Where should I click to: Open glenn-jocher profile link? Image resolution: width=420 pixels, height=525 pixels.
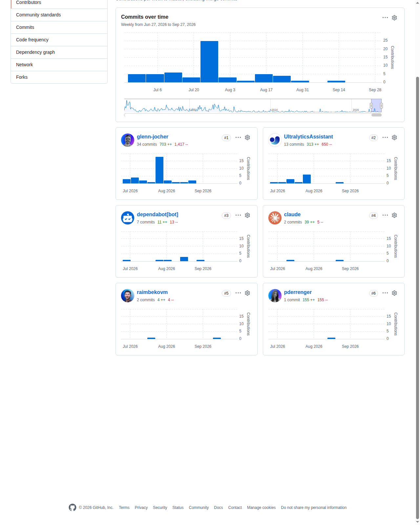(153, 137)
